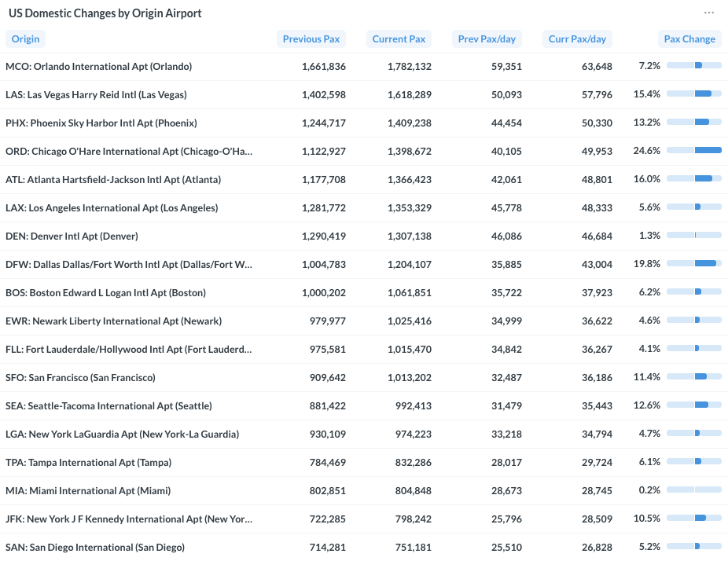Screen dimensions: 728x561
Task: Click ATL Atlanta Hartsfield-Jackson origin
Action: pos(113,180)
